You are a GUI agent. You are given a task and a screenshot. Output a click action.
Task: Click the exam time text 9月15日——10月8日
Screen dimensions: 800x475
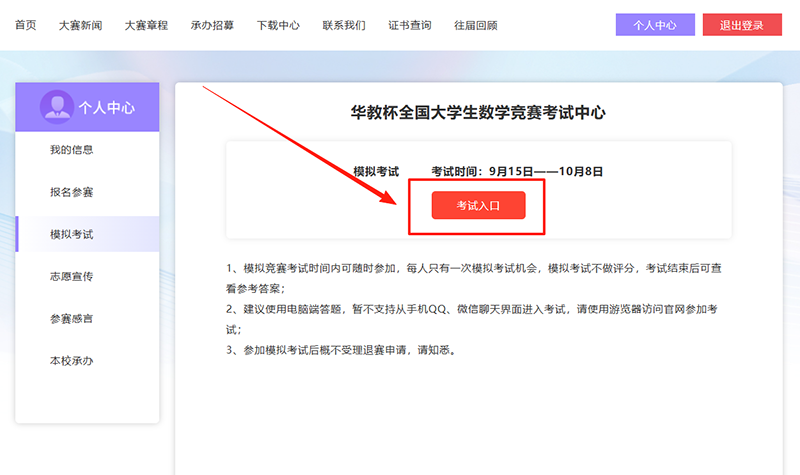coord(546,171)
